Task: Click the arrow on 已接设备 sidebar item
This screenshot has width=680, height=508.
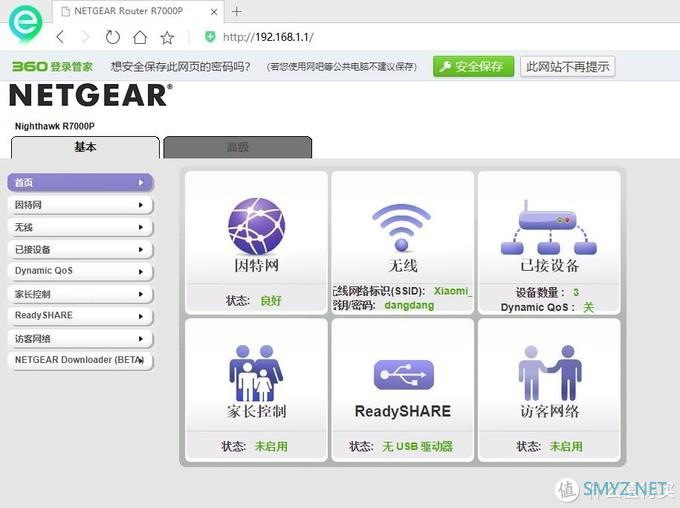Action: (x=141, y=249)
